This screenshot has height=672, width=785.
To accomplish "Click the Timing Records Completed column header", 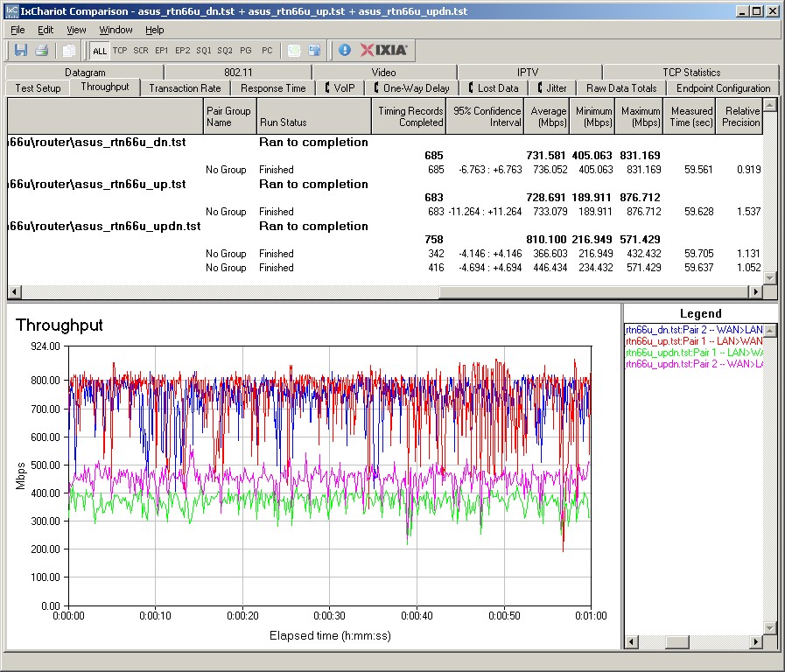I will pyautogui.click(x=409, y=116).
